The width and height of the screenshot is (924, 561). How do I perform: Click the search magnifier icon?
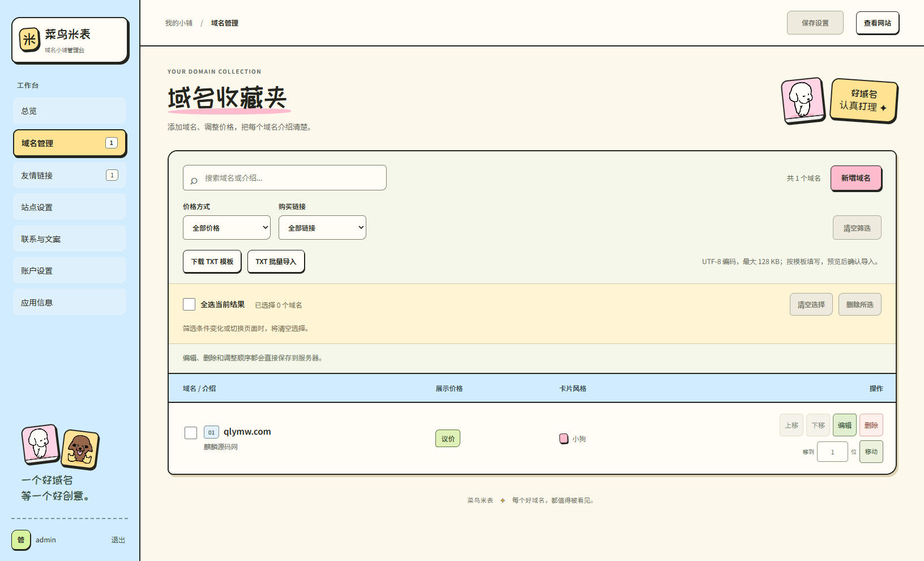[194, 180]
